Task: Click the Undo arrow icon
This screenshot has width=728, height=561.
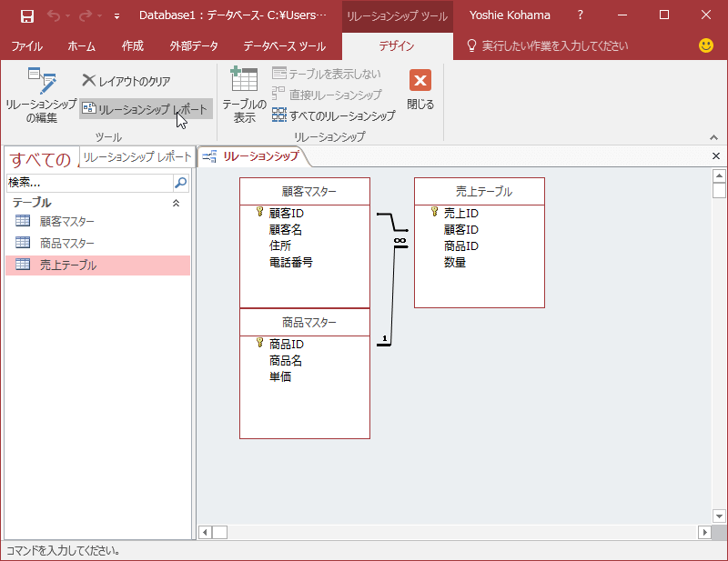Action: point(54,16)
